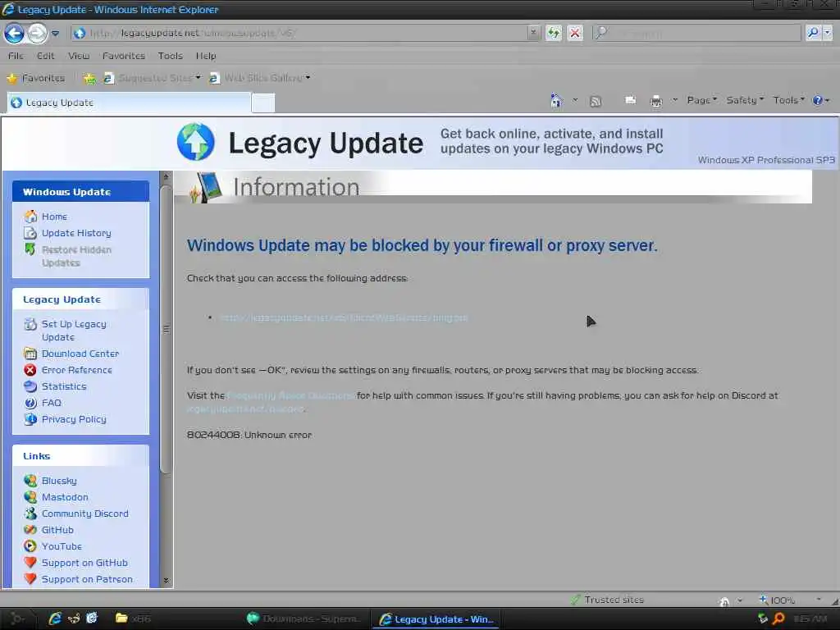Open the Edit menu
The width and height of the screenshot is (840, 630).
click(x=46, y=56)
